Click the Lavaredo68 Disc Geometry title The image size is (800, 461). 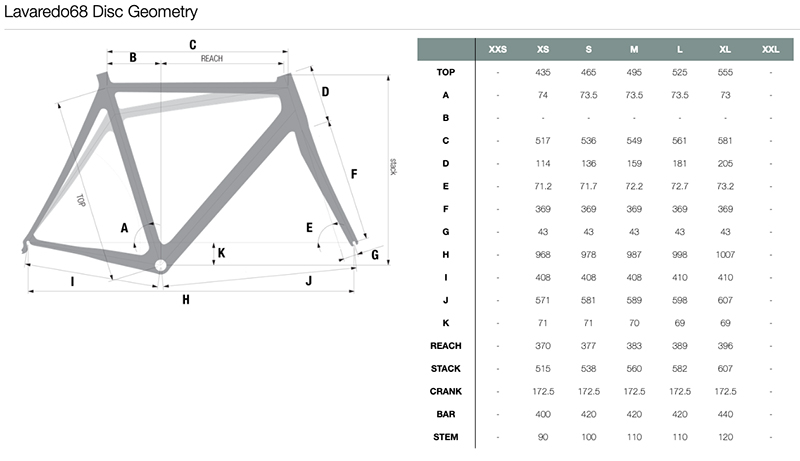99,13
